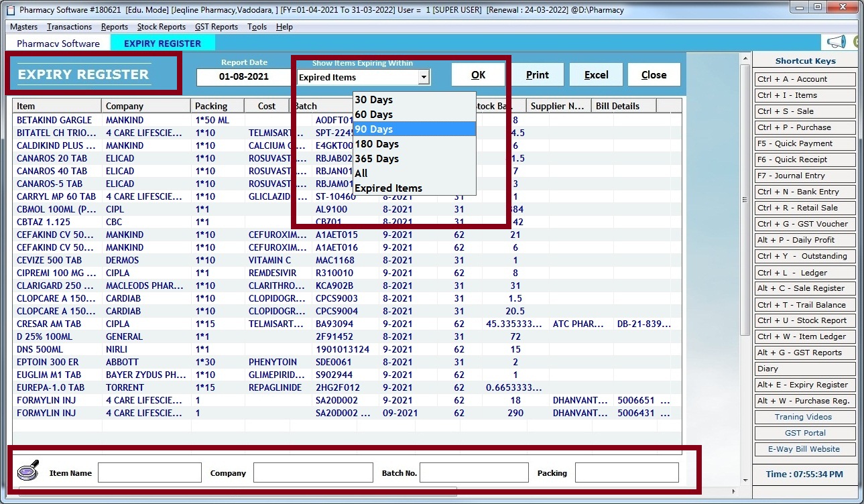
Task: Open the GST Portal link
Action: click(x=805, y=433)
